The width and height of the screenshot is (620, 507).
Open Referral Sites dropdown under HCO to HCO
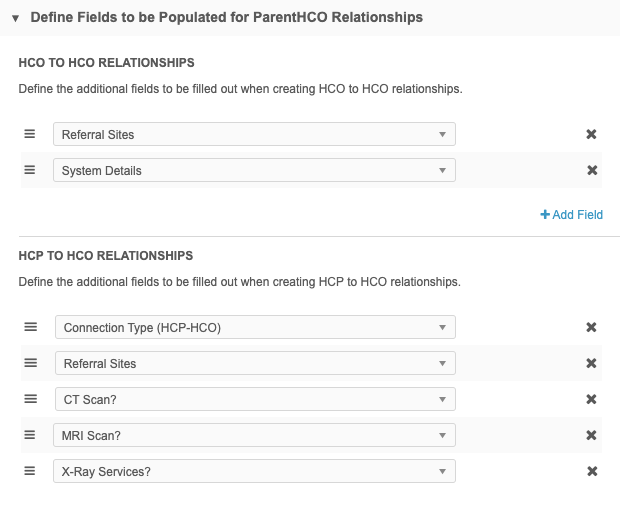[254, 134]
